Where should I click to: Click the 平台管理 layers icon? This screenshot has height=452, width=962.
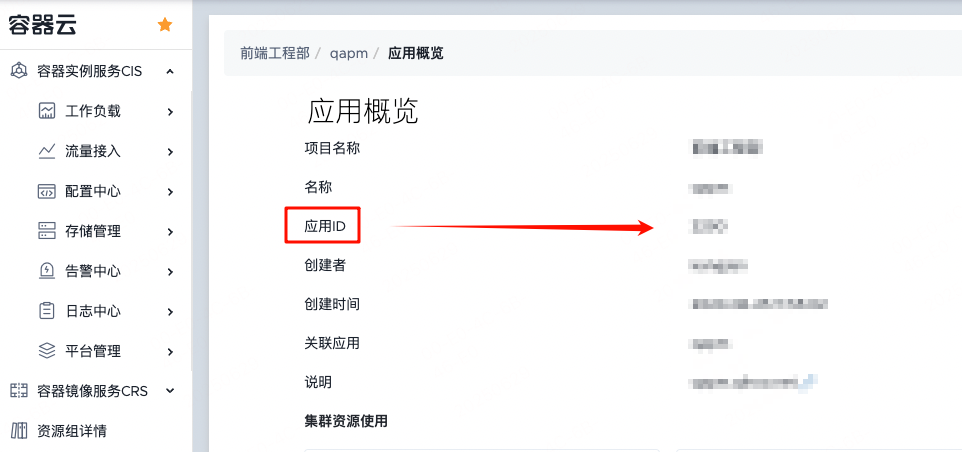pos(47,351)
